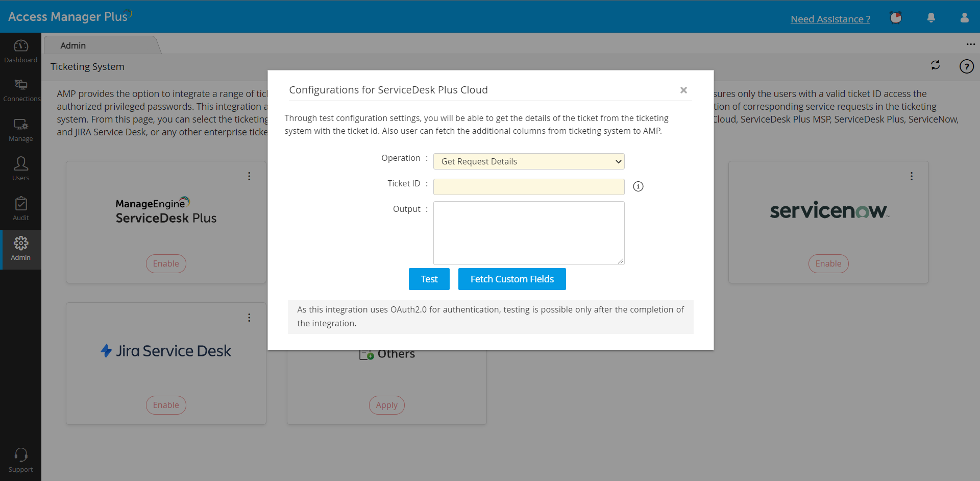This screenshot has width=980, height=481.
Task: Open the Dashboard sidebar section
Action: point(20,52)
